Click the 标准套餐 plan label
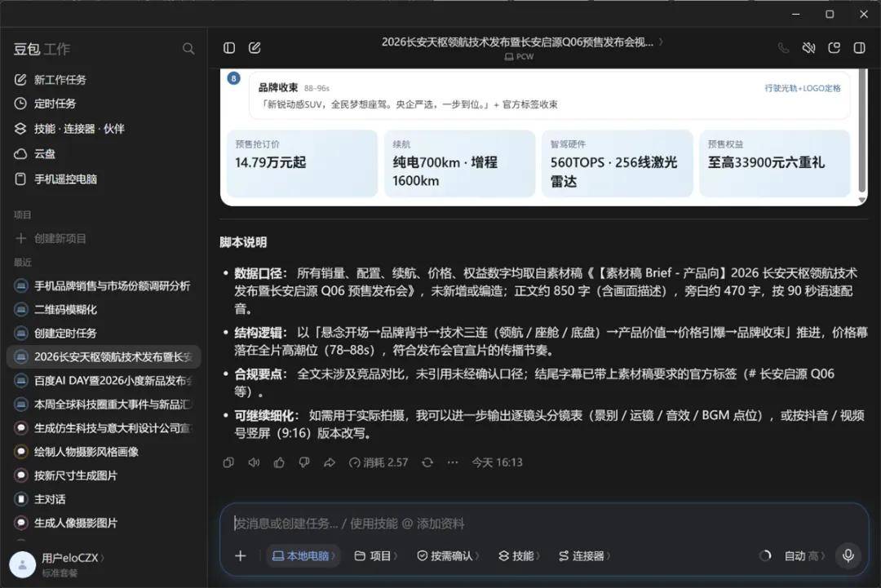 pyautogui.click(x=60, y=573)
